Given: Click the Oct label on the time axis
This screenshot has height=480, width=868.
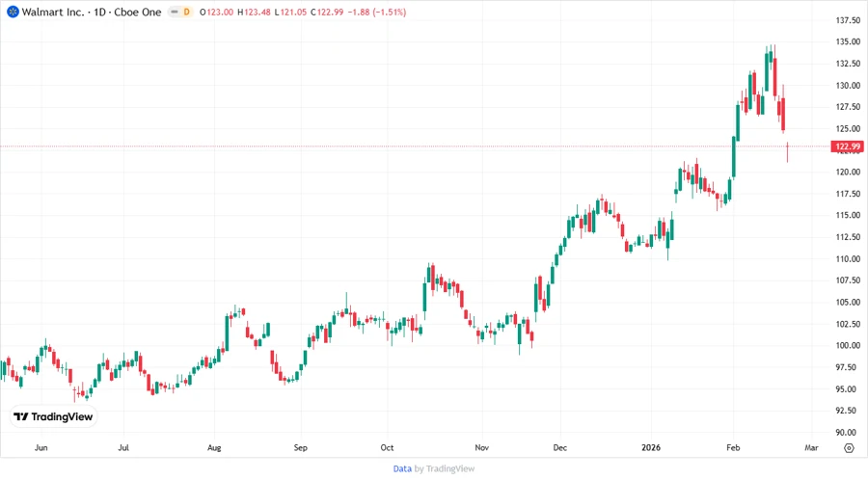Looking at the screenshot, I should click(387, 447).
